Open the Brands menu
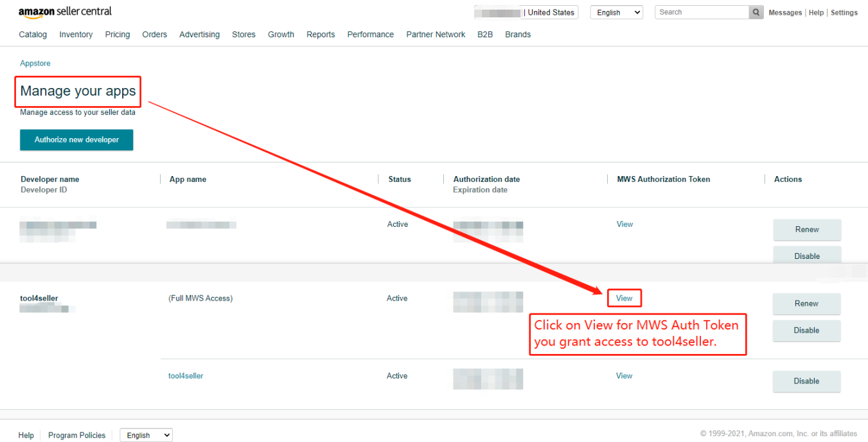The width and height of the screenshot is (868, 442). coord(518,35)
